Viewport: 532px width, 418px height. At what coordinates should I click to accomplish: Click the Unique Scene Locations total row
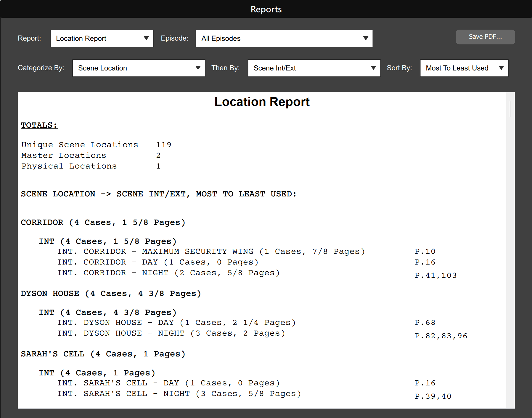(x=96, y=145)
